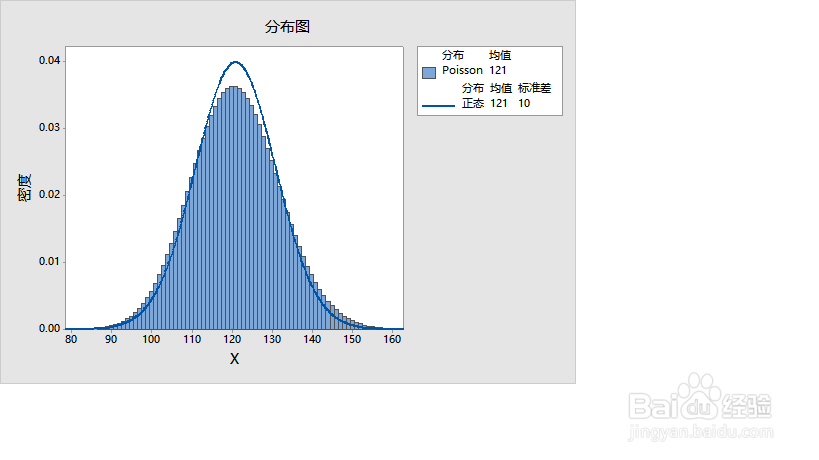
Task: Click the Poisson mean value 121
Action: (498, 70)
